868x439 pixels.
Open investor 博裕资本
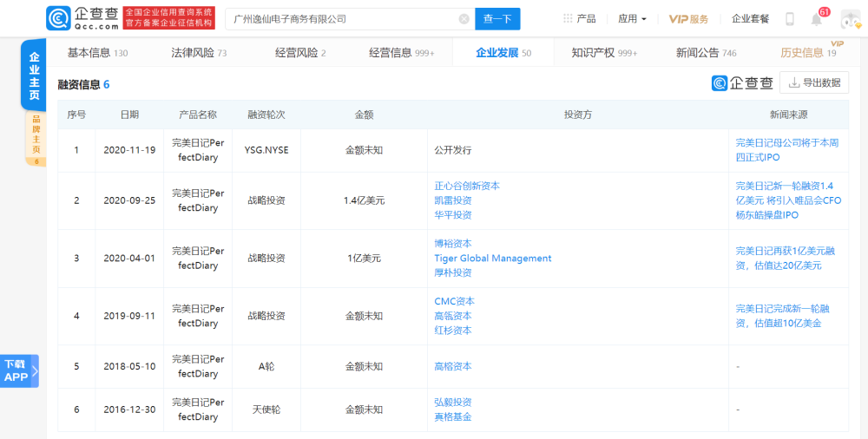tap(453, 244)
